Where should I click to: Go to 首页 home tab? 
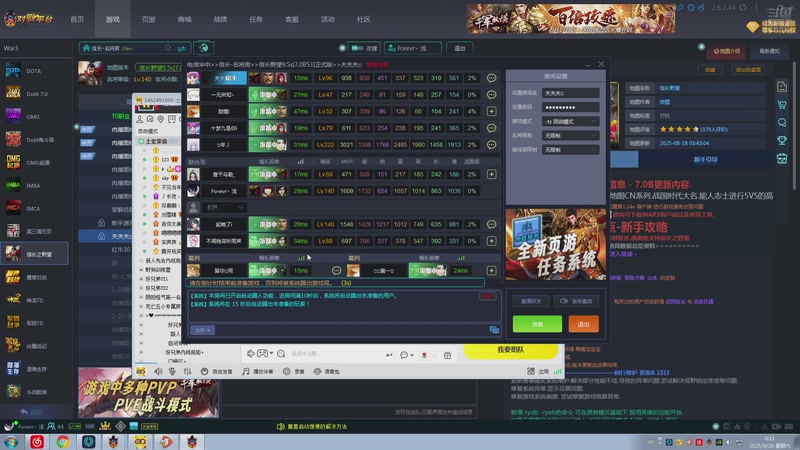pos(77,19)
